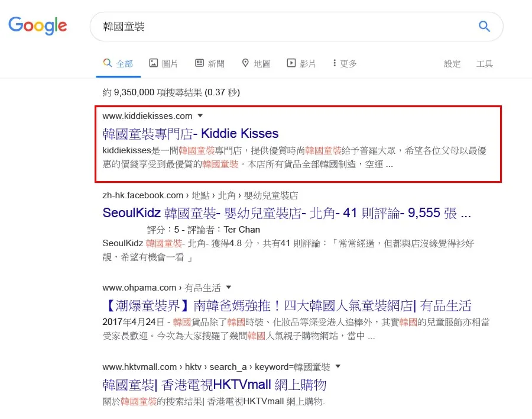Switch to the 新聞 tab
532x419 pixels.
(x=210, y=63)
